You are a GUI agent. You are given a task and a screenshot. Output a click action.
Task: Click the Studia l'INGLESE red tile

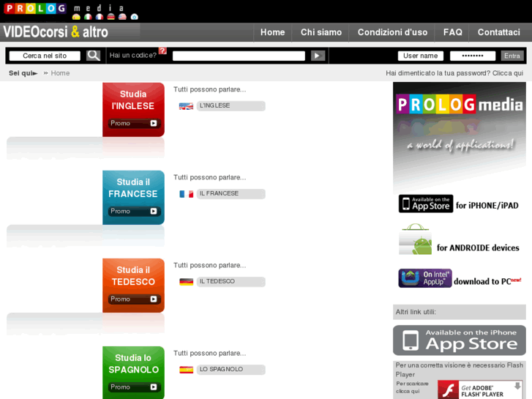[134, 109]
